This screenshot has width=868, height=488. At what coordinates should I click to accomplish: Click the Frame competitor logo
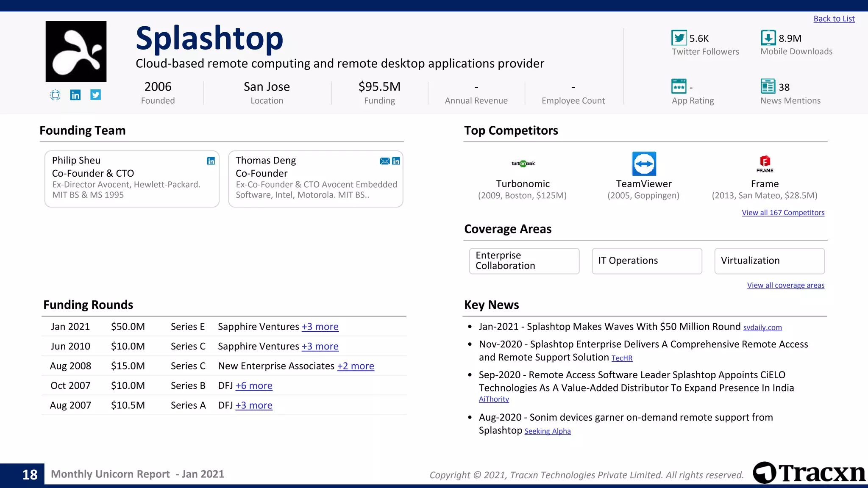tap(765, 164)
